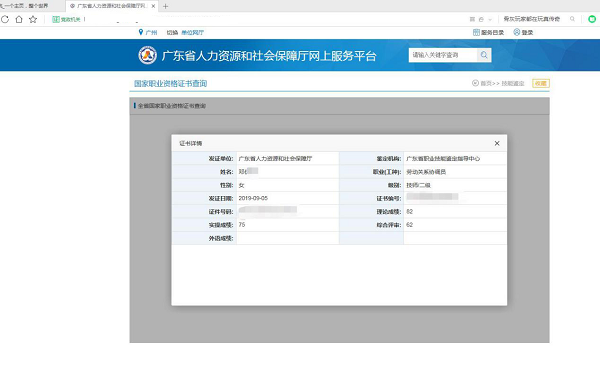
Task: Open a new browser tab
Action: tap(165, 6)
